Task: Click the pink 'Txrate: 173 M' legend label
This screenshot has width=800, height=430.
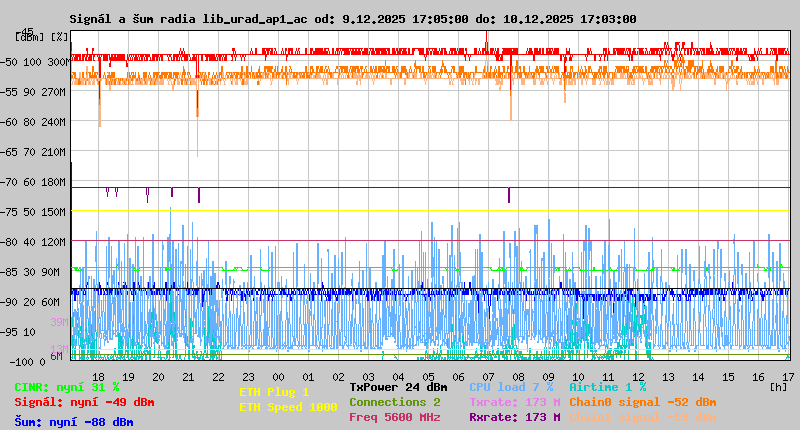Action: click(515, 402)
